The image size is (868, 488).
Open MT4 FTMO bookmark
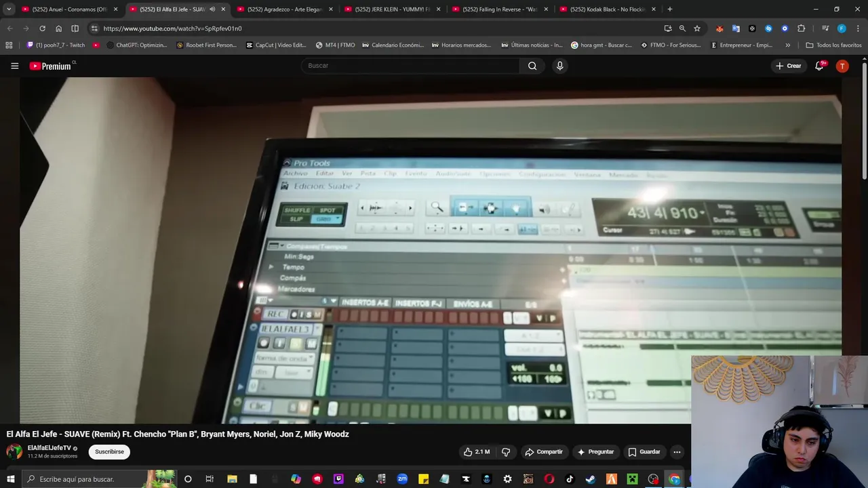point(335,45)
